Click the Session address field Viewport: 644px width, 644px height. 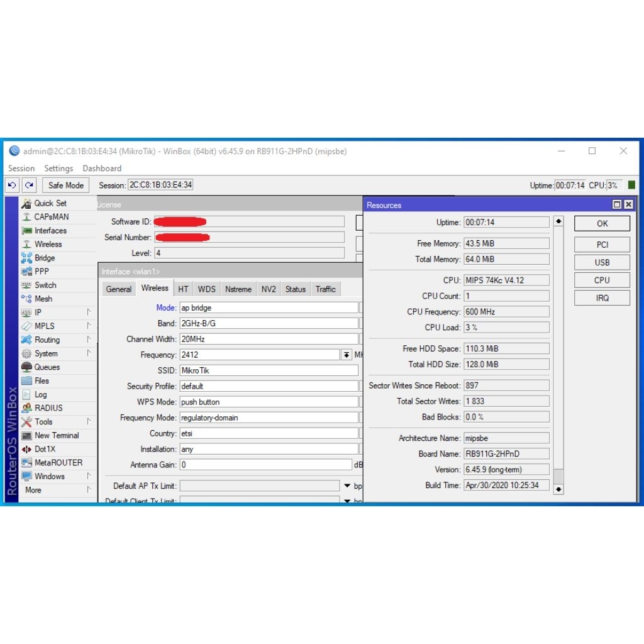(160, 185)
